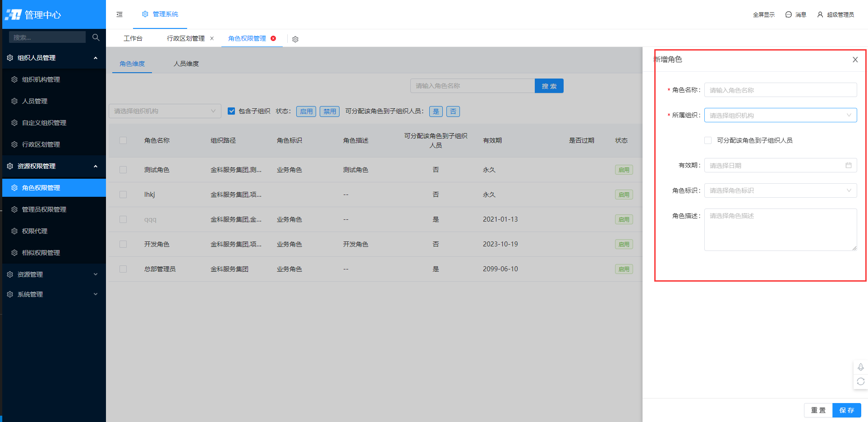Select checkbox for 测试角色 row

point(123,170)
